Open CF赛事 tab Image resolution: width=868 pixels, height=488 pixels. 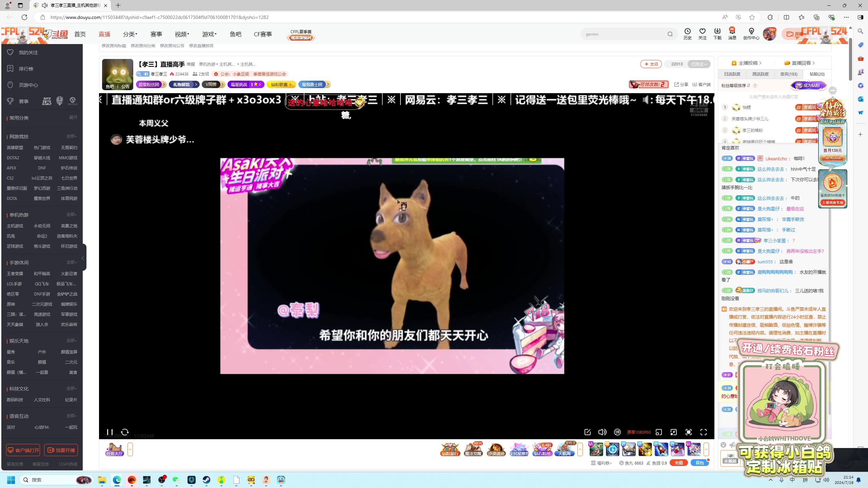click(x=263, y=34)
